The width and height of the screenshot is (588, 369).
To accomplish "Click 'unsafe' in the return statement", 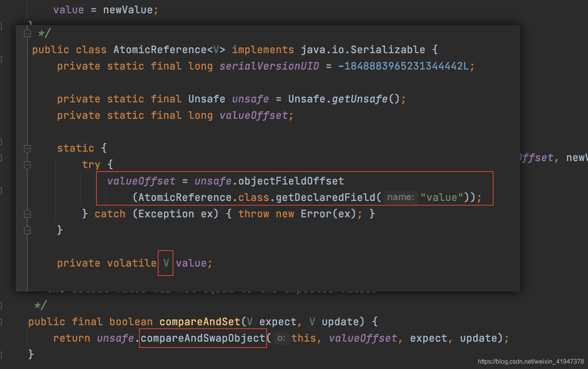I will point(115,338).
